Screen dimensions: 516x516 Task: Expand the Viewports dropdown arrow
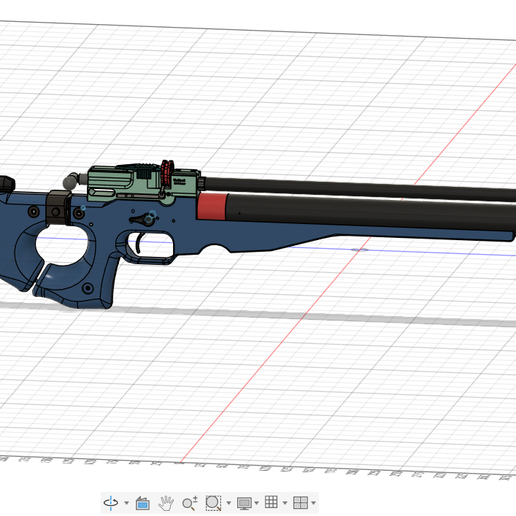point(313,503)
